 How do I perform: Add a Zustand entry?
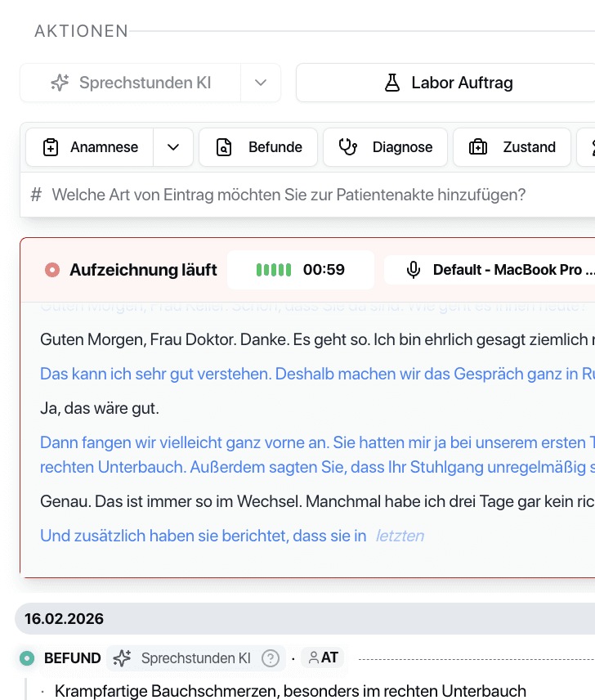coord(512,147)
